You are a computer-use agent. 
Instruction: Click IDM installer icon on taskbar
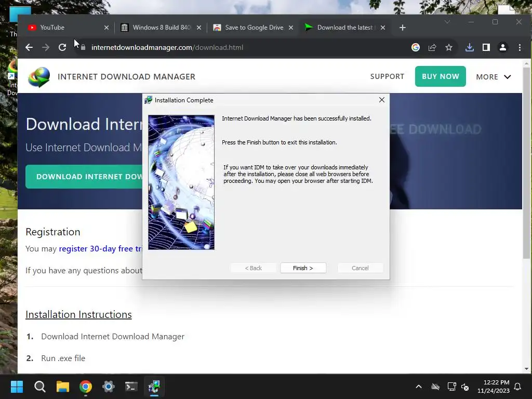tap(154, 387)
